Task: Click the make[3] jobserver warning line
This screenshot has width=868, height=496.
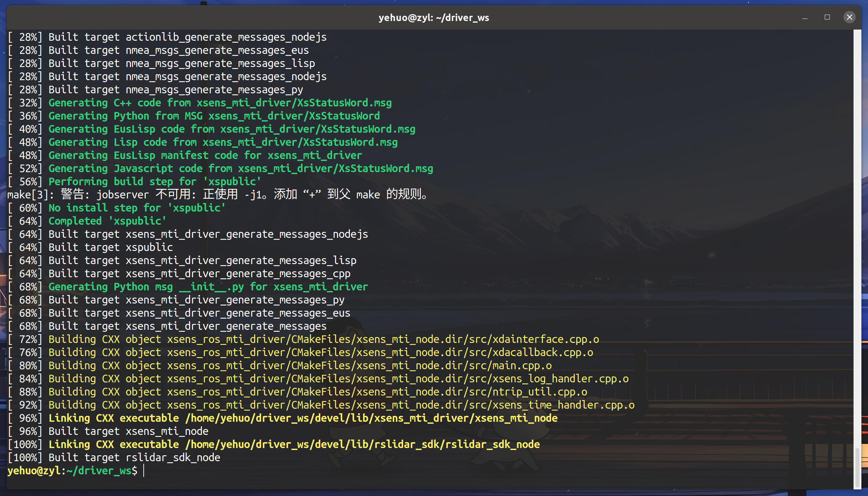Action: point(218,194)
